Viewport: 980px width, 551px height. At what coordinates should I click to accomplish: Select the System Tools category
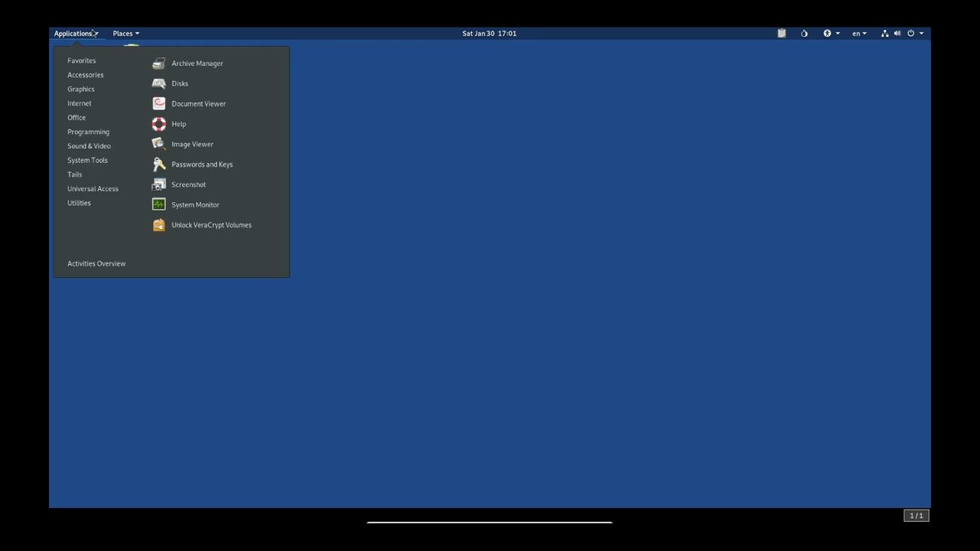pyautogui.click(x=87, y=160)
